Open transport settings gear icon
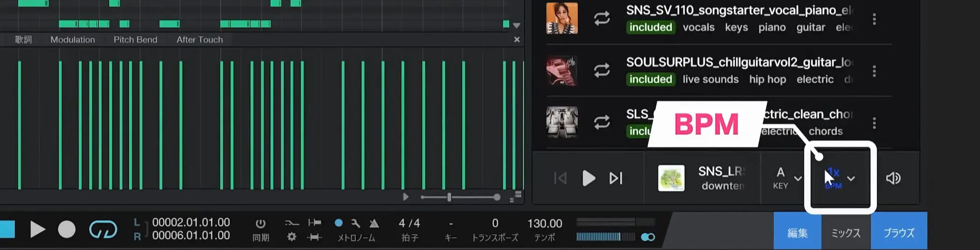Viewport: 980px width, 250px height. (x=292, y=237)
